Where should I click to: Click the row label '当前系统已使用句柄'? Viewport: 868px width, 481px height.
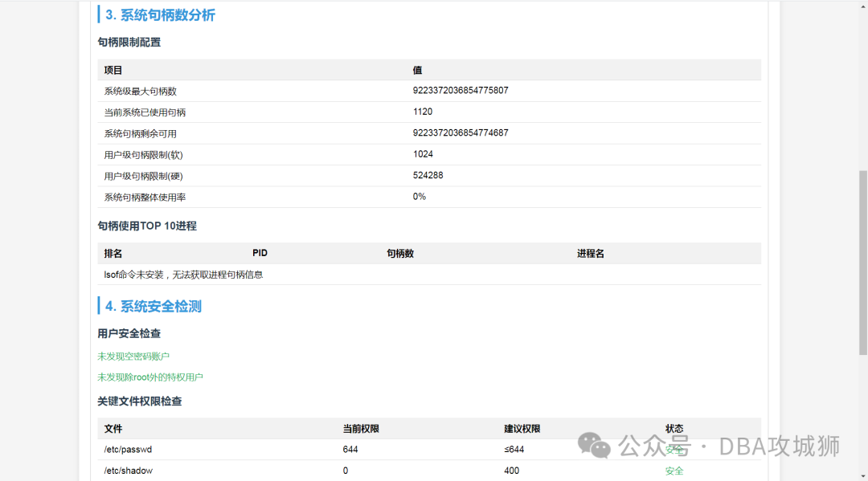145,112
